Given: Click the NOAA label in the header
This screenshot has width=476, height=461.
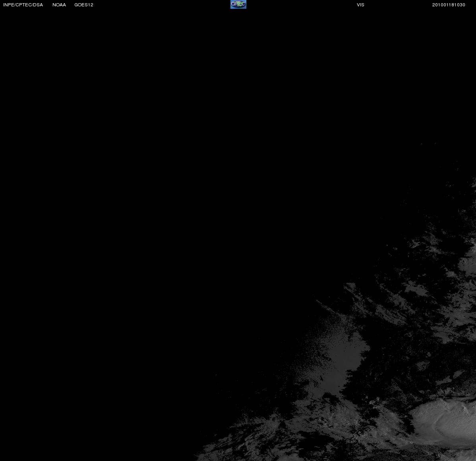Looking at the screenshot, I should (x=59, y=5).
